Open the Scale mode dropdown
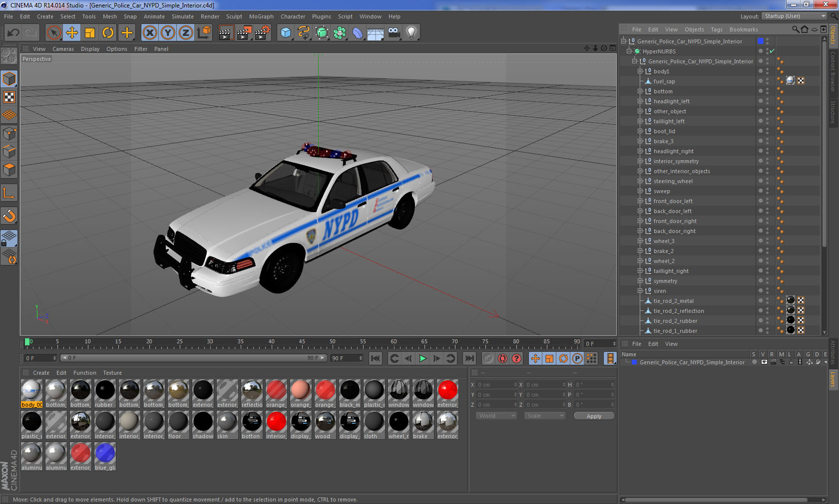Image resolution: width=839 pixels, height=504 pixels. [x=544, y=416]
